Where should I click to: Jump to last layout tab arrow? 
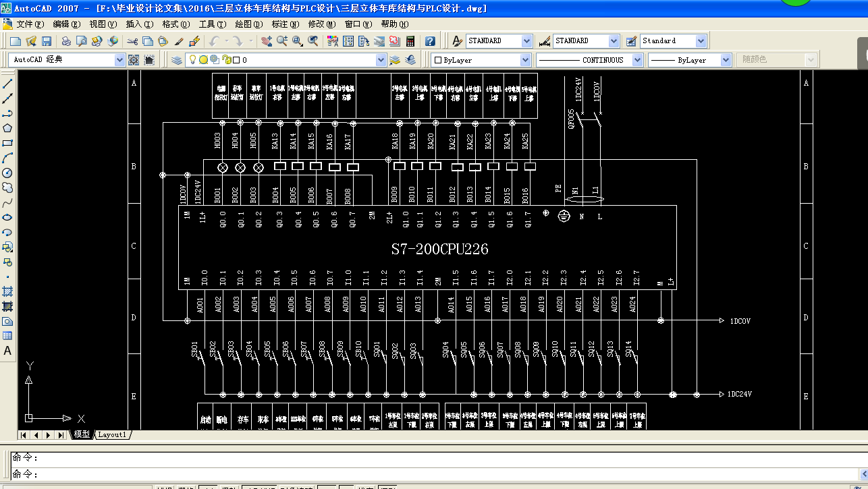61,435
